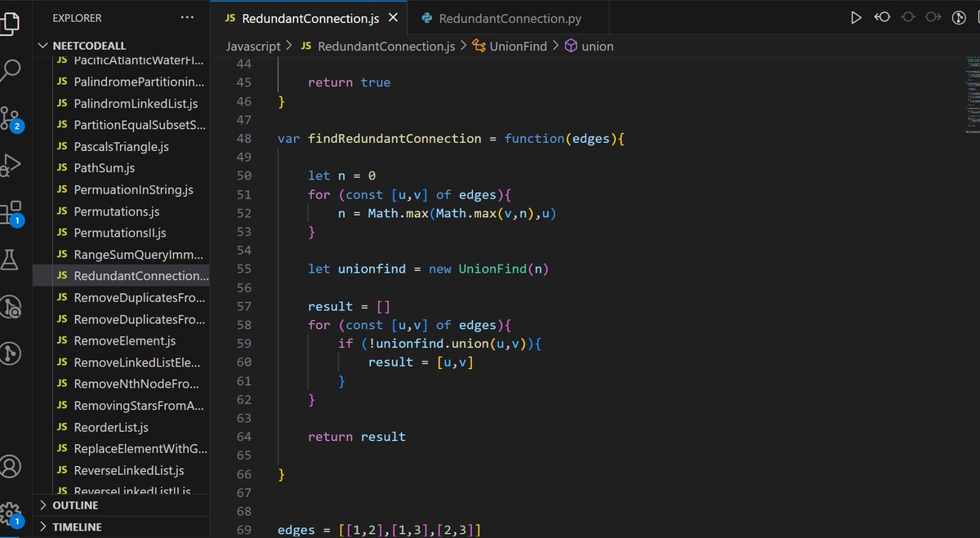Viewport: 980px width, 538px height.
Task: Click '!unionfind.union(u,v)' condition
Action: point(448,343)
